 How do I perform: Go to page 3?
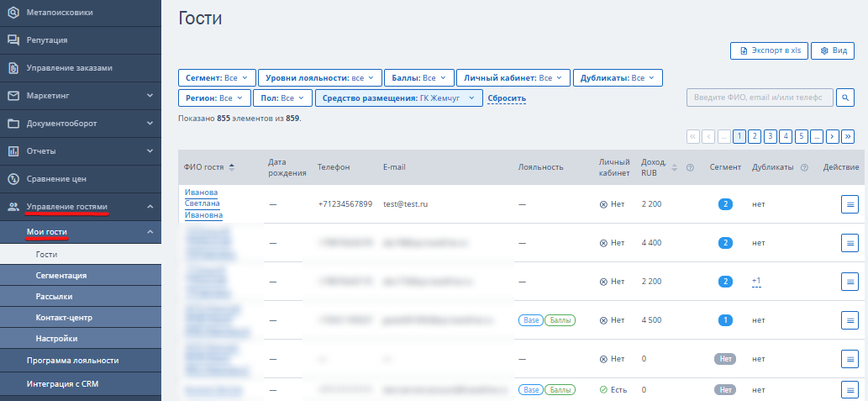tap(770, 136)
